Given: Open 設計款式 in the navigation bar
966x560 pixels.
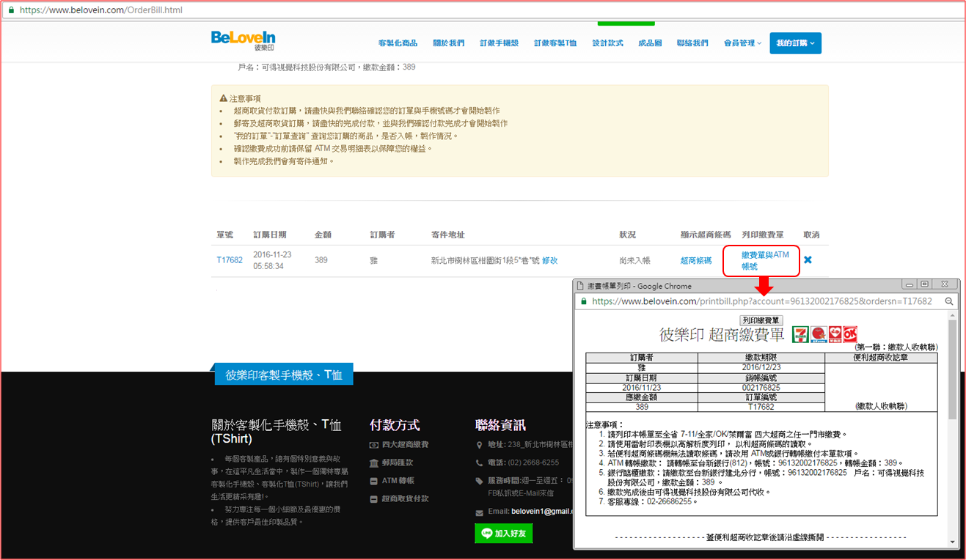Looking at the screenshot, I should (607, 43).
